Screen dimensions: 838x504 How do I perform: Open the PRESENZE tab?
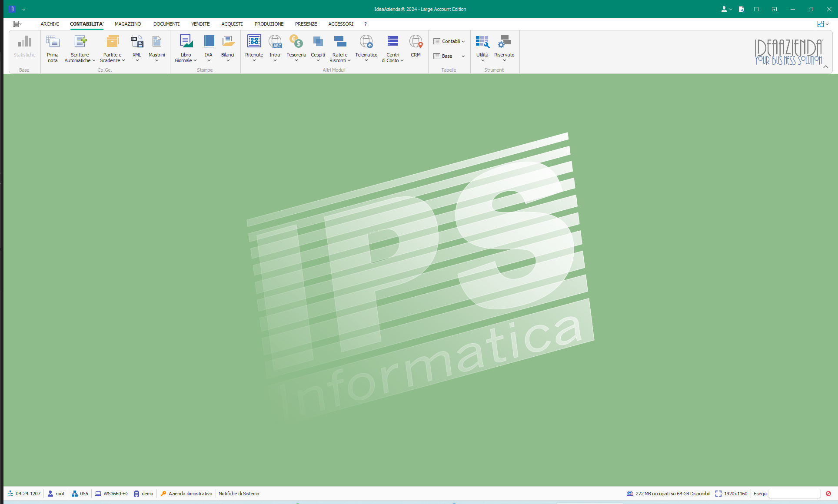coord(306,24)
